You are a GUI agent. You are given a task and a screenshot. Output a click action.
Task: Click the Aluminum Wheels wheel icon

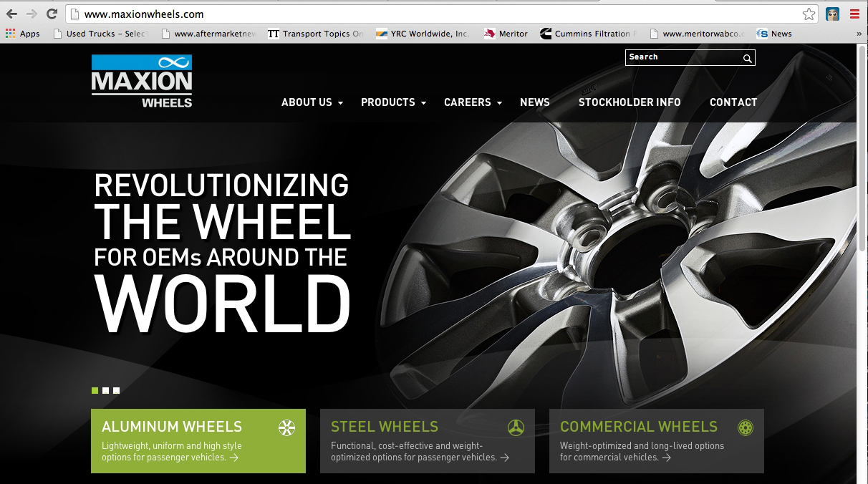286,426
